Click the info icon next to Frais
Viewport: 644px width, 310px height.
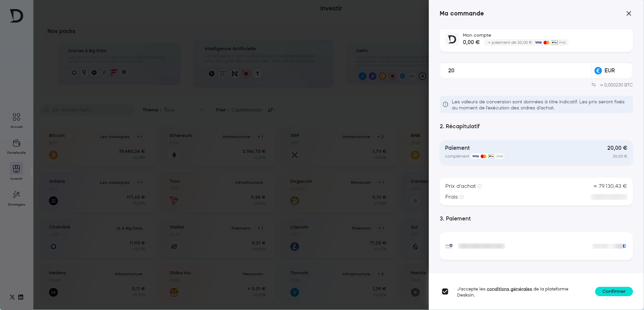tap(462, 197)
